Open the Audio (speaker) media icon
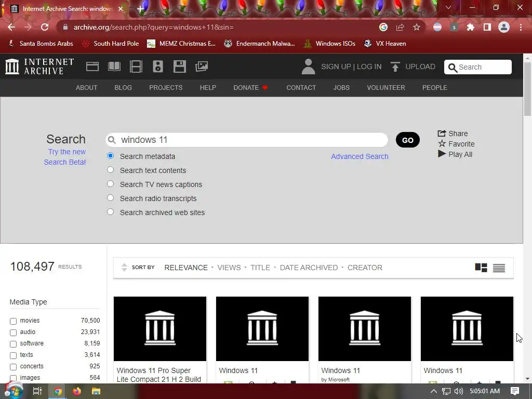 pos(158,66)
